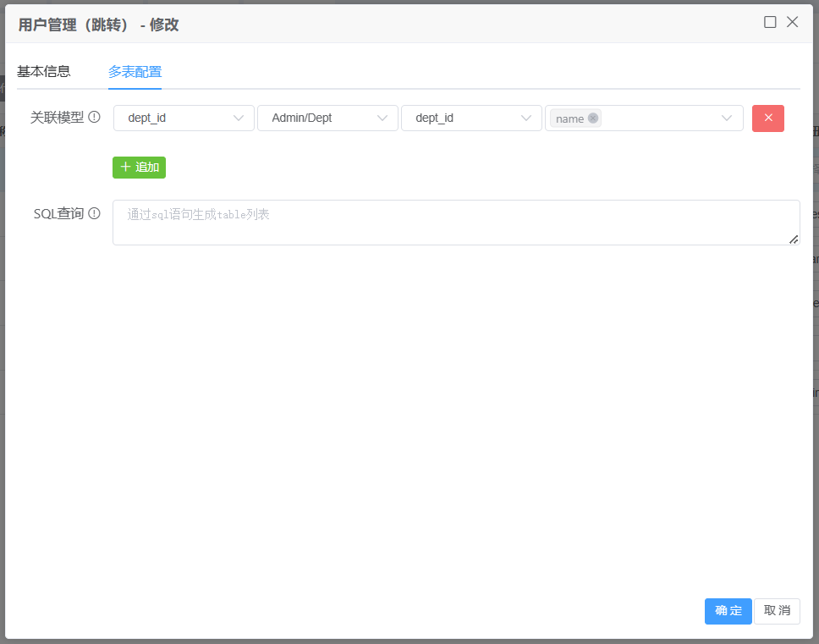The image size is (819, 644).
Task: Click the resize handle of SQL textarea
Action: (794, 239)
